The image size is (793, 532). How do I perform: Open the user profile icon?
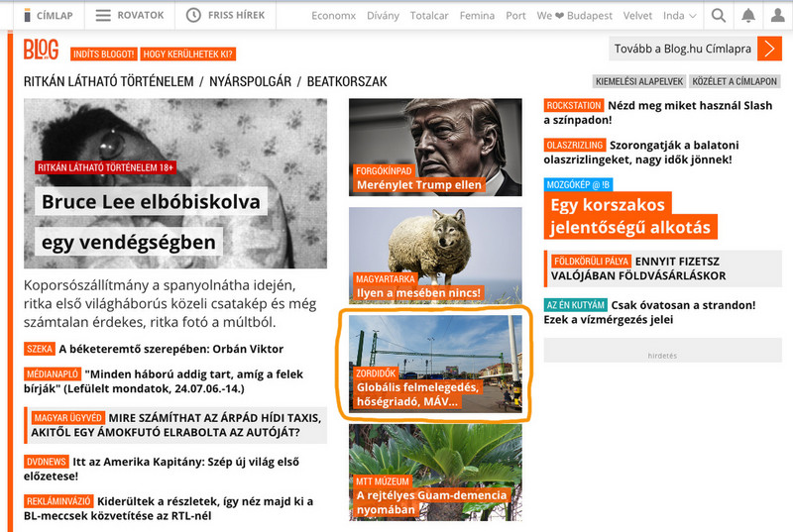[777, 16]
